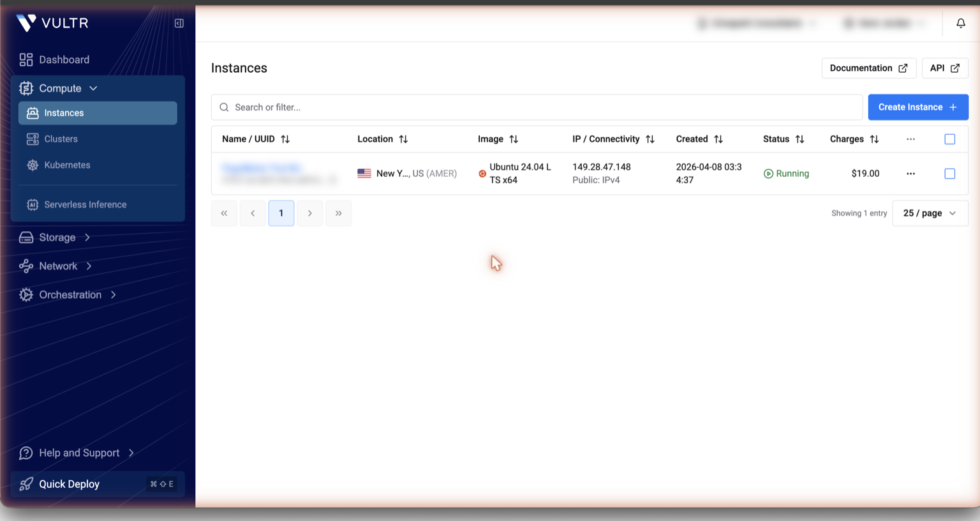The width and height of the screenshot is (980, 521).
Task: Open the 25 / page dropdown
Action: tap(930, 213)
